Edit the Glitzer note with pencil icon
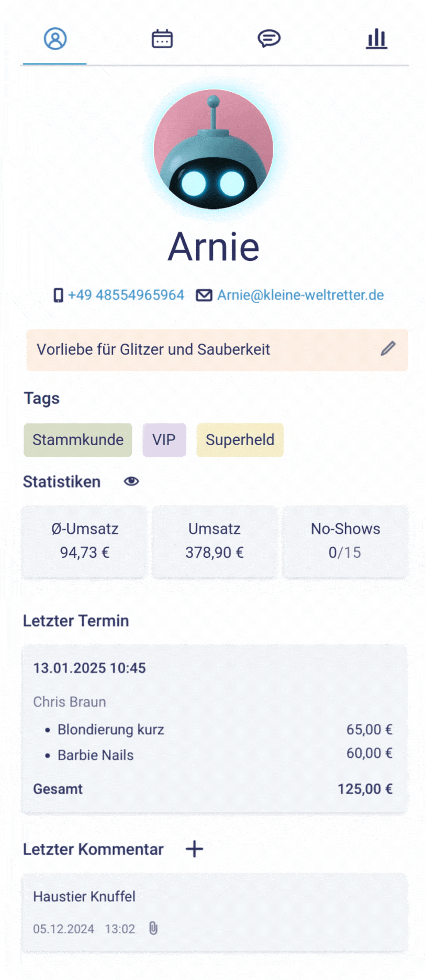 pyautogui.click(x=388, y=349)
